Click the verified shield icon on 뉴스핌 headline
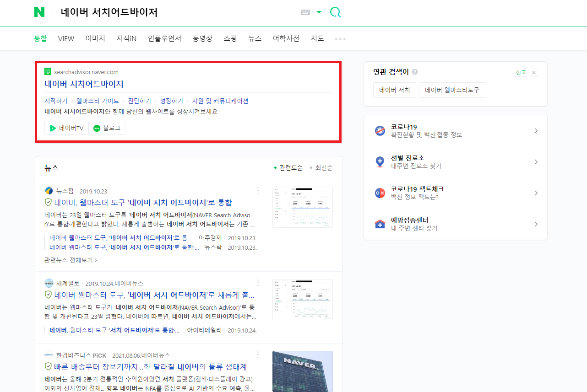Viewport: 587px width, 392px height. coord(49,203)
